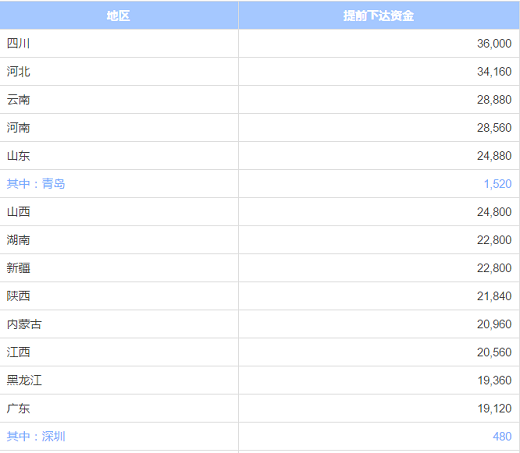Click the blue 480 value
This screenshot has height=453, width=520.
click(502, 436)
